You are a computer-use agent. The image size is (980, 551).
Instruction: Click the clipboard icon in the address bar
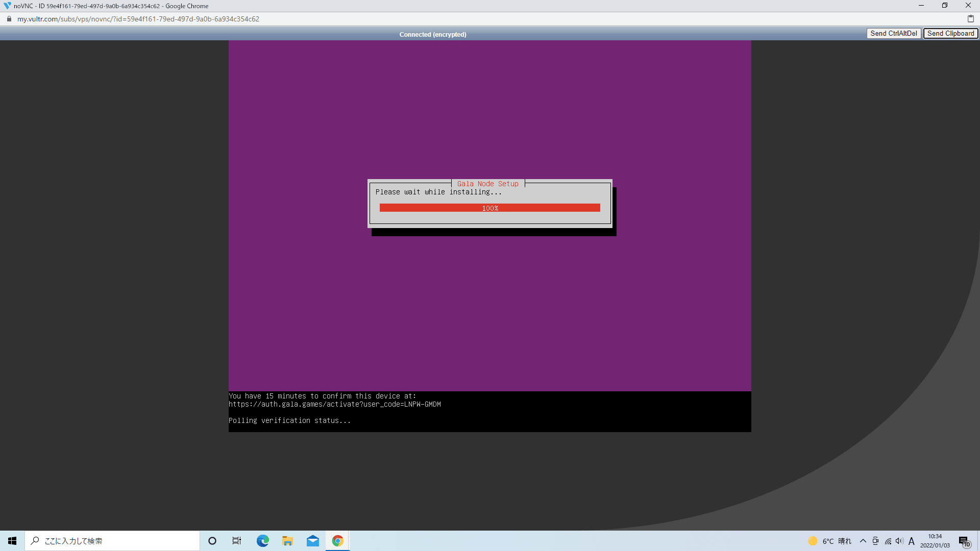(x=970, y=19)
